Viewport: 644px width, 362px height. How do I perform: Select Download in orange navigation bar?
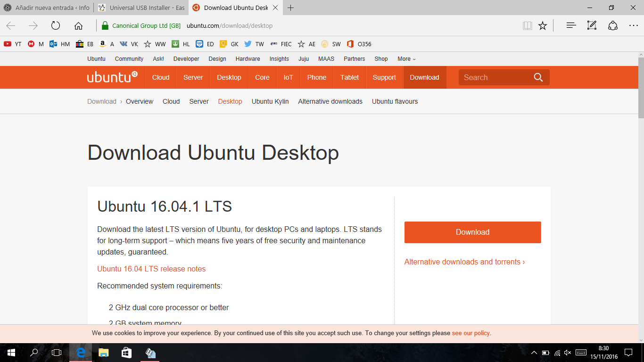(x=425, y=77)
